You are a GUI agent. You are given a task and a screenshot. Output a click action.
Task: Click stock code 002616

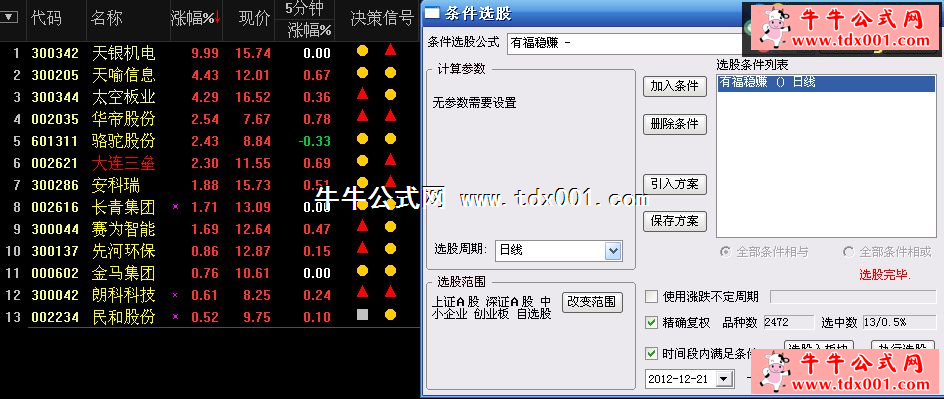click(x=55, y=208)
